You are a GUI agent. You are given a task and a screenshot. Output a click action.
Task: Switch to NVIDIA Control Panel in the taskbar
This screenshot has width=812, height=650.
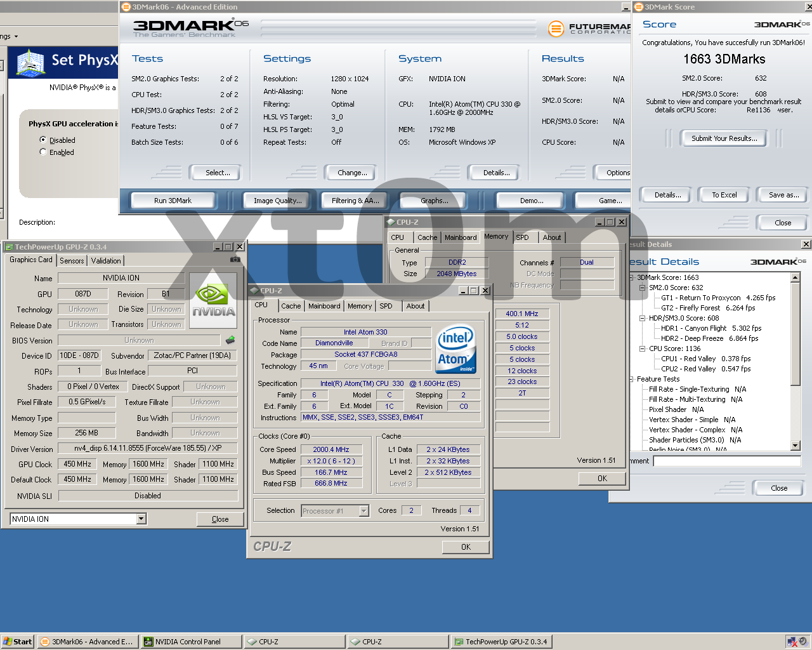(191, 642)
